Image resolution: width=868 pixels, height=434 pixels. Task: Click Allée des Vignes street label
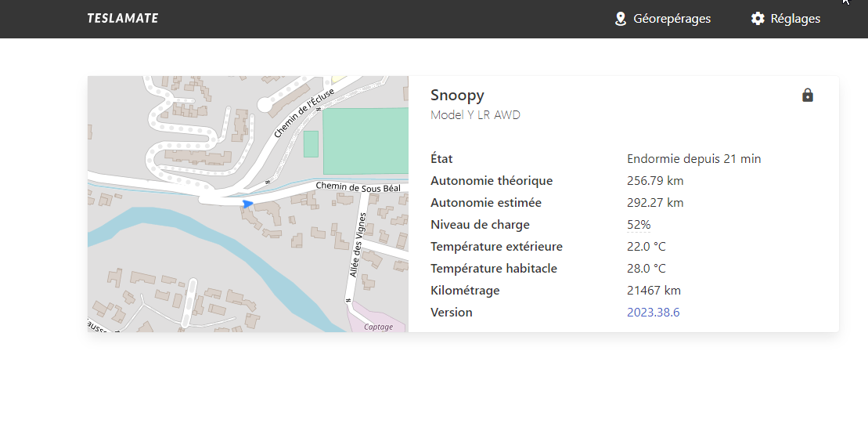pyautogui.click(x=358, y=244)
